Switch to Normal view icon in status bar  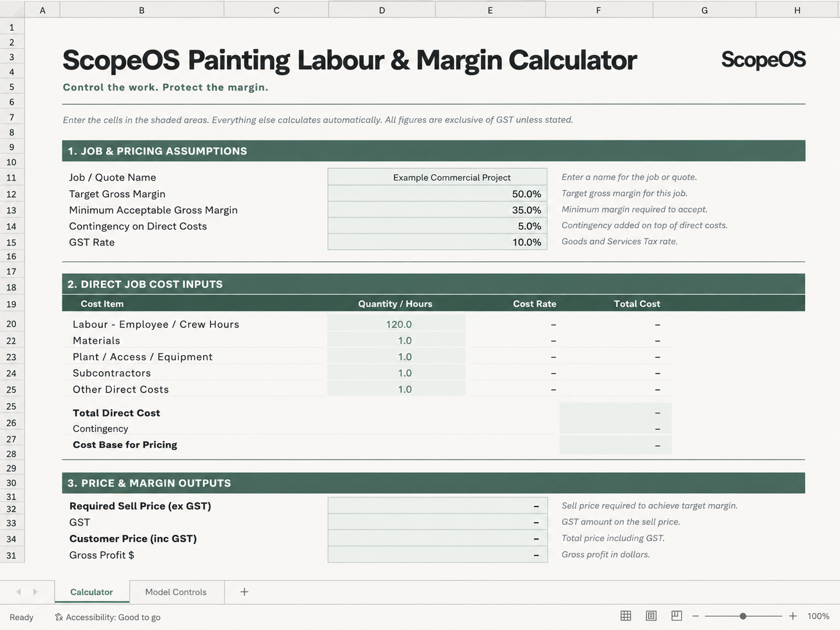click(x=625, y=615)
